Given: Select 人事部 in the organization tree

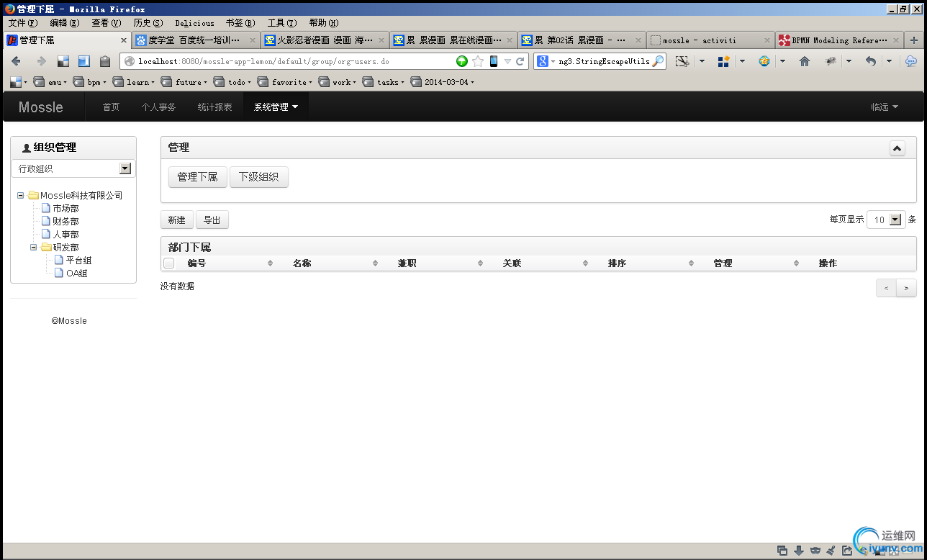Looking at the screenshot, I should [x=65, y=235].
